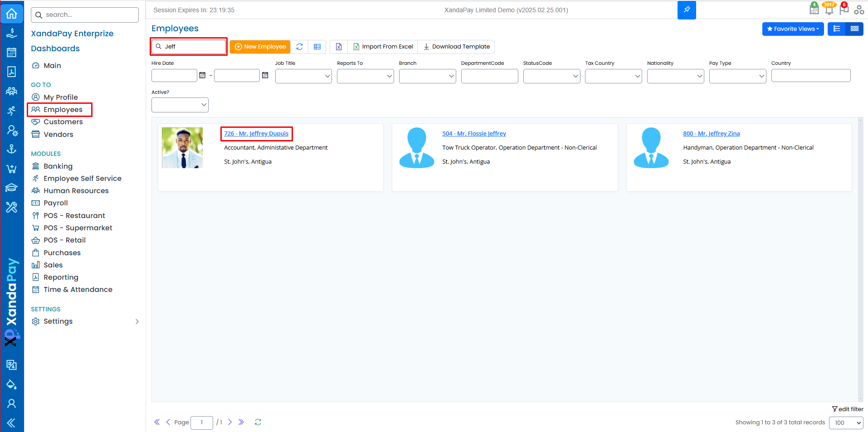
Task: Open the Favorite Views dropdown
Action: (x=793, y=29)
